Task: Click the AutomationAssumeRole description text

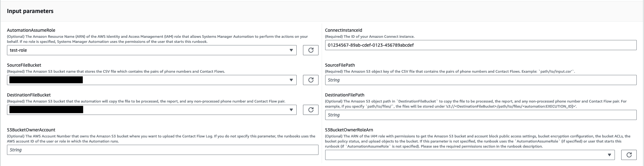Action: 157,39
